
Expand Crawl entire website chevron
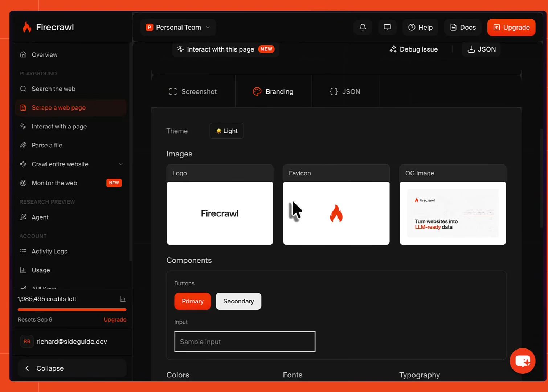[x=121, y=164]
